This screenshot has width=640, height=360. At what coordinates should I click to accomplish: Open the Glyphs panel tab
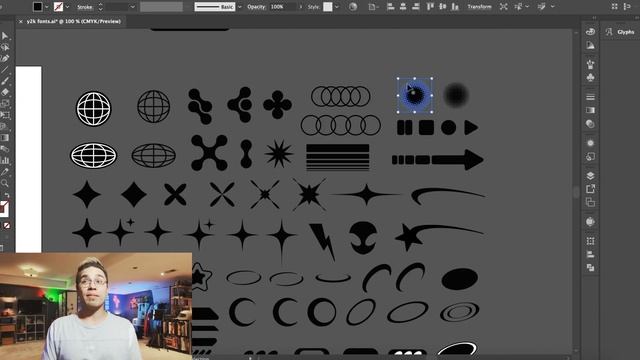pos(625,32)
